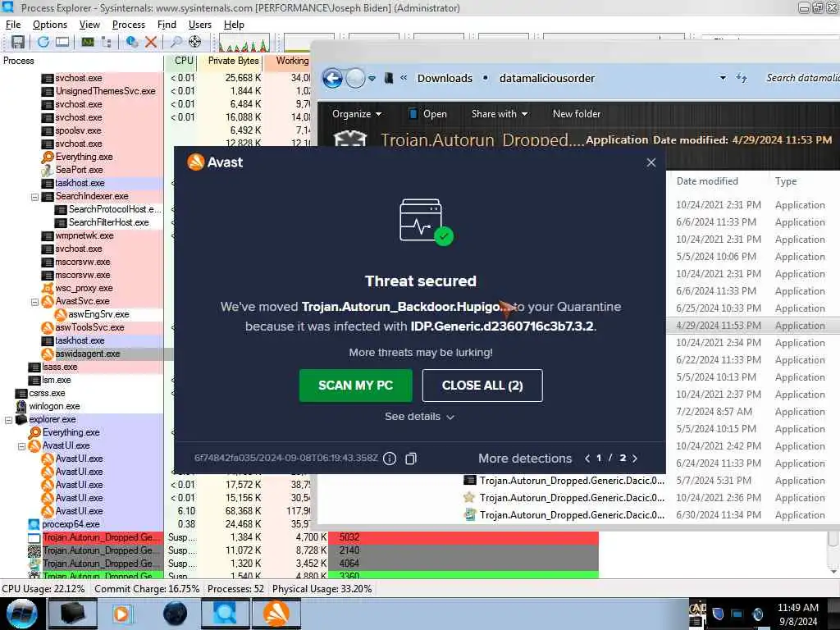Viewport: 840px width, 630px height.
Task: Click the CPU usage mini graph in toolbar
Action: pyautogui.click(x=244, y=43)
